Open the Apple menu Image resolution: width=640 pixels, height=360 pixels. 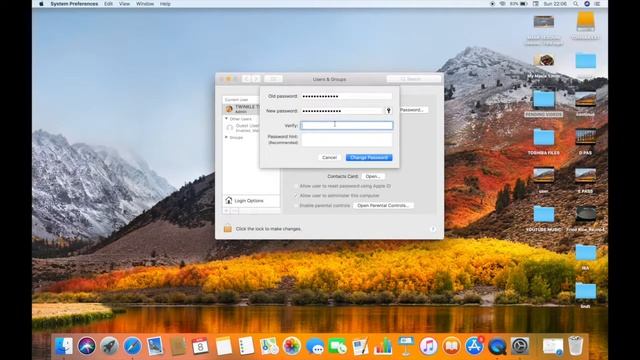pos(41,4)
